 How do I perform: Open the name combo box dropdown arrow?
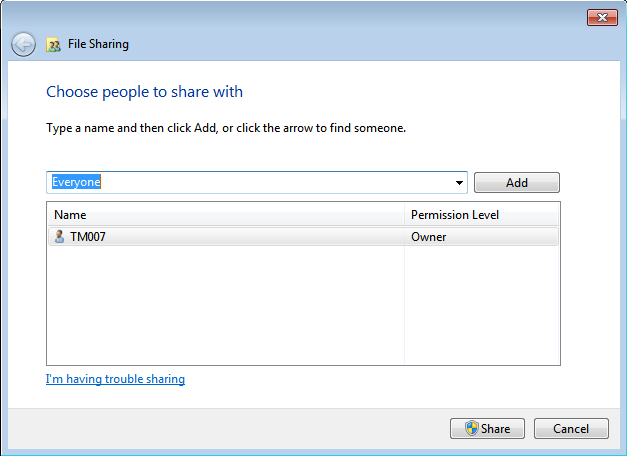(x=459, y=183)
